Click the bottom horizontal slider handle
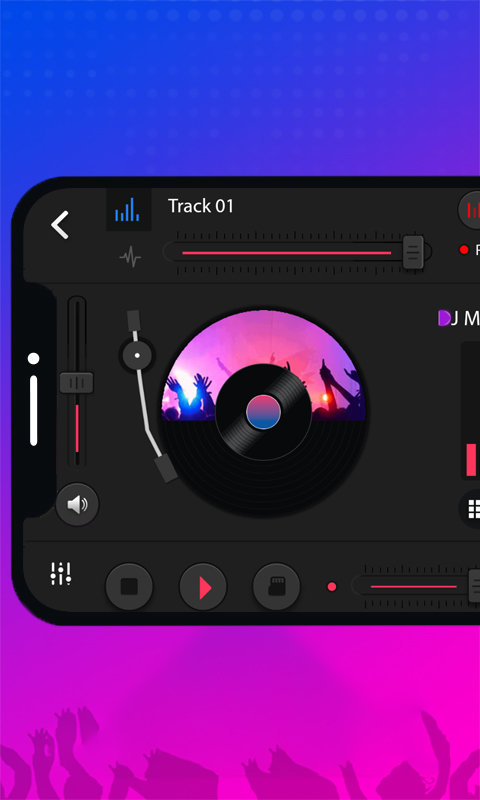480x800 pixels. click(474, 586)
